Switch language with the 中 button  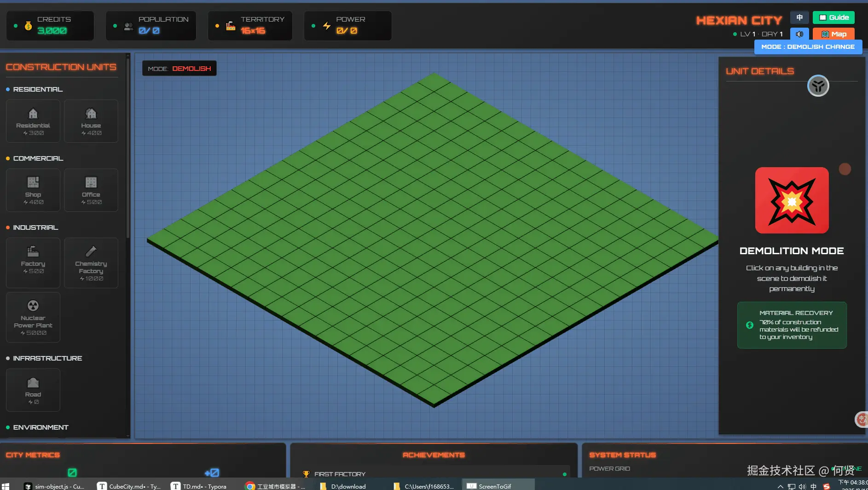[x=799, y=17]
